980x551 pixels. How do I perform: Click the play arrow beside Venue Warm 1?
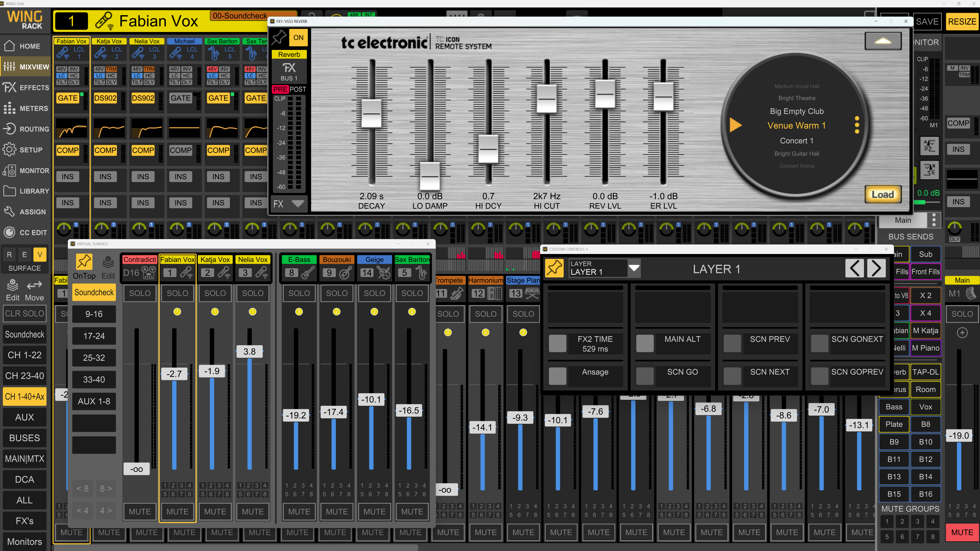point(735,125)
